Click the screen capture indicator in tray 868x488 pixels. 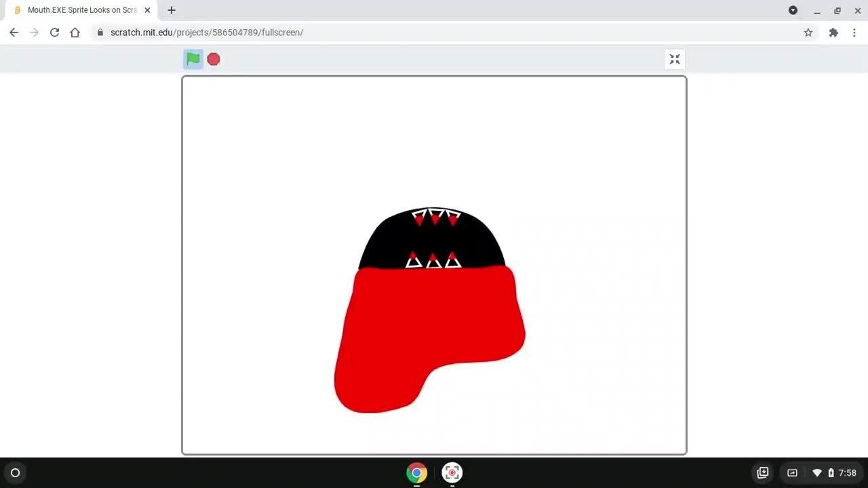tap(792, 473)
